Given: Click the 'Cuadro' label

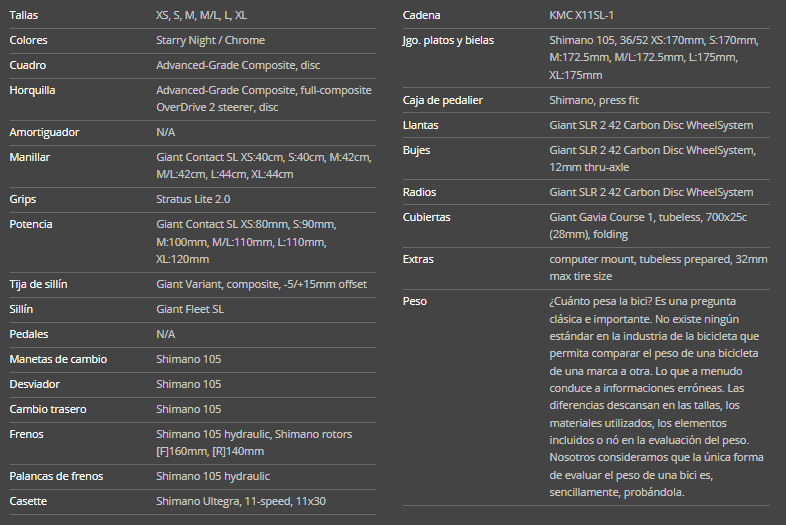Looking at the screenshot, I should [x=28, y=65].
